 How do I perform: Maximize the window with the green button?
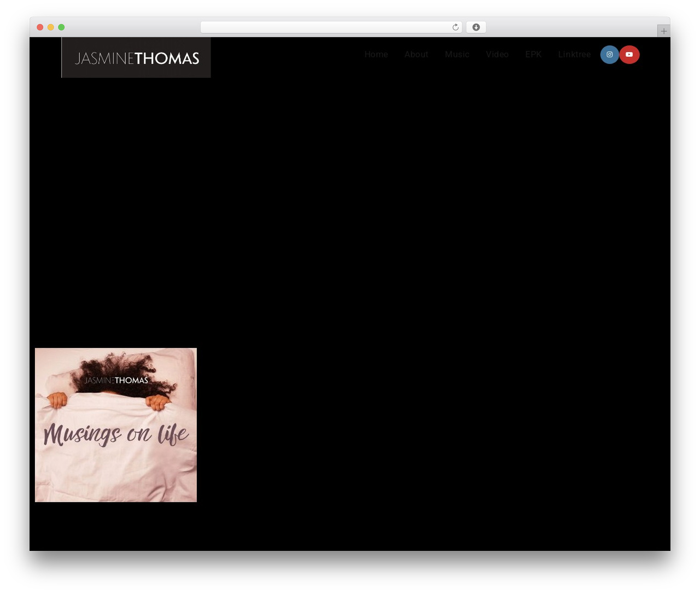click(61, 27)
